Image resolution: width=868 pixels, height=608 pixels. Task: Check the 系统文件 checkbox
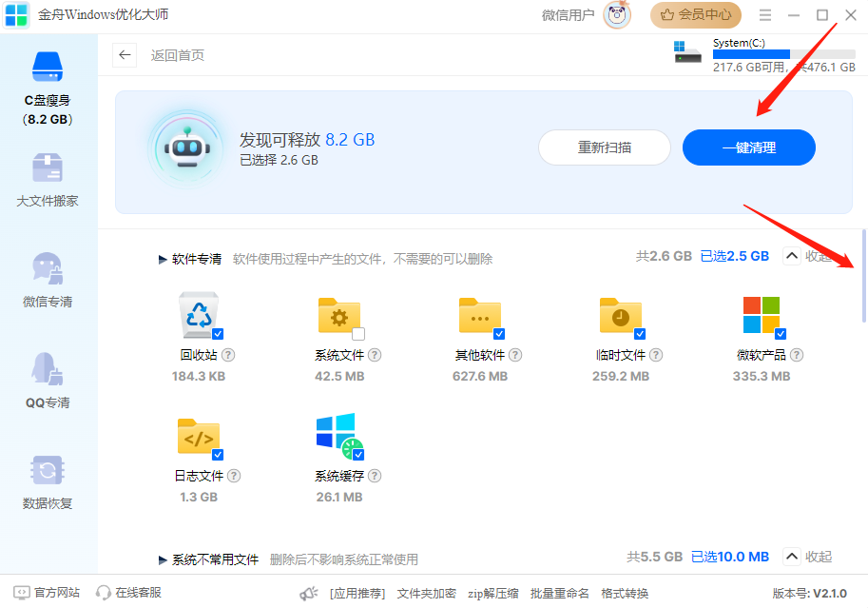pyautogui.click(x=358, y=334)
